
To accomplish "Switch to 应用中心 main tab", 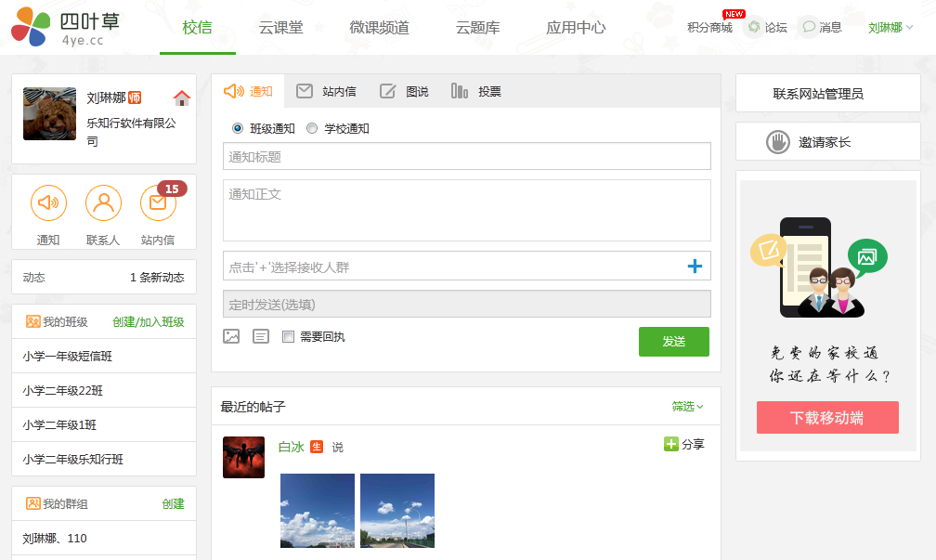I will (x=576, y=28).
